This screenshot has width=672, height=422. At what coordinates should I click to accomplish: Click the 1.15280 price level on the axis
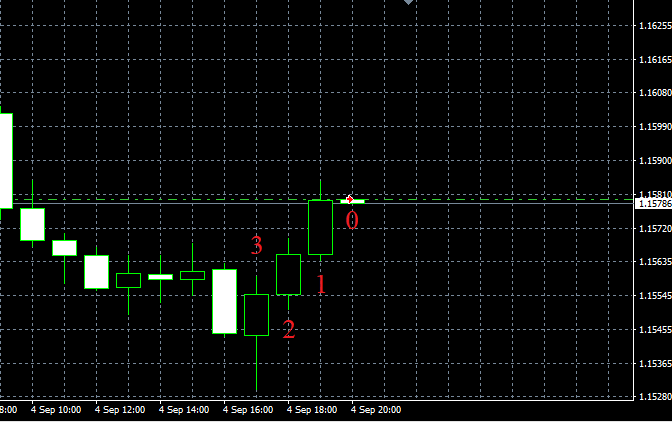coord(655,398)
